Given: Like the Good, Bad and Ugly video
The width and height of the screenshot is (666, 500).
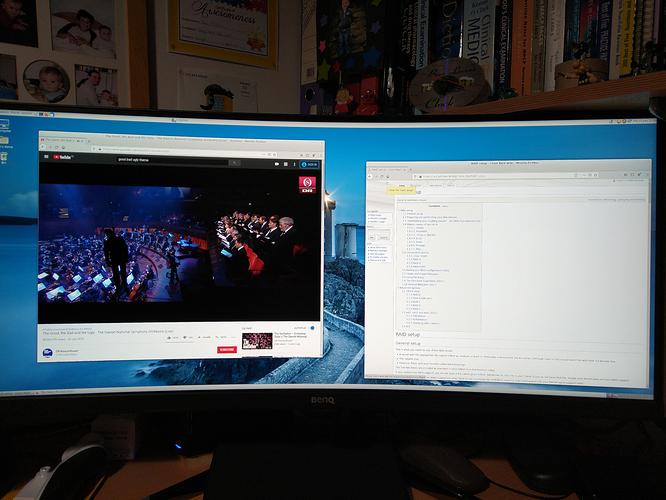Looking at the screenshot, I should [x=172, y=338].
